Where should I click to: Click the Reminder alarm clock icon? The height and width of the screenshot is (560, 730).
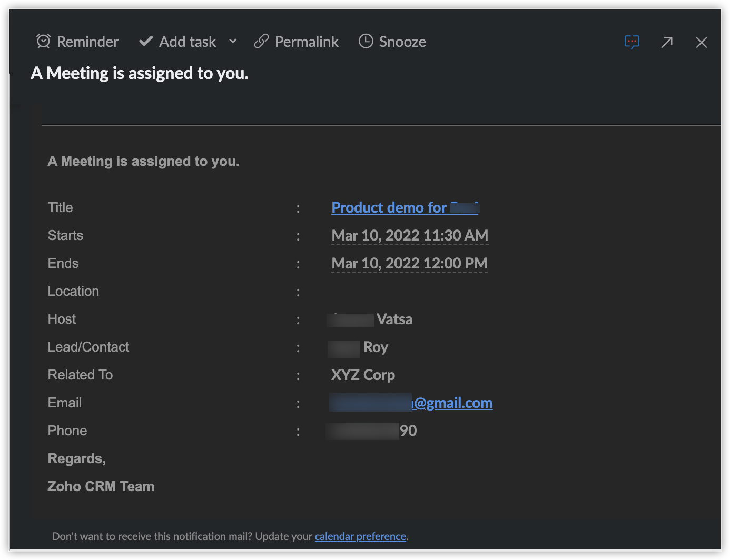(43, 41)
